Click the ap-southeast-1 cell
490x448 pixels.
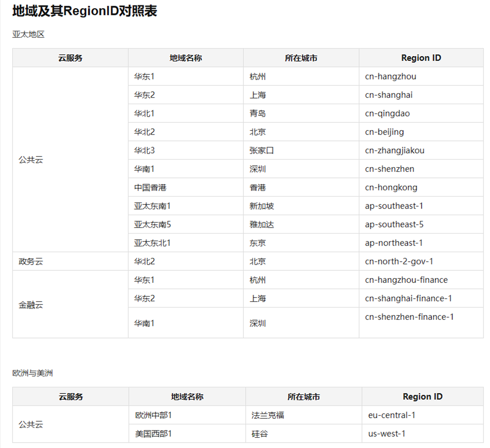point(421,206)
